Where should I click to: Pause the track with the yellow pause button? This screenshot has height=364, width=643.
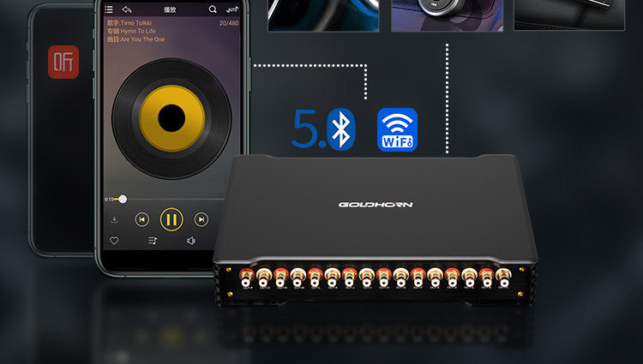point(171,219)
